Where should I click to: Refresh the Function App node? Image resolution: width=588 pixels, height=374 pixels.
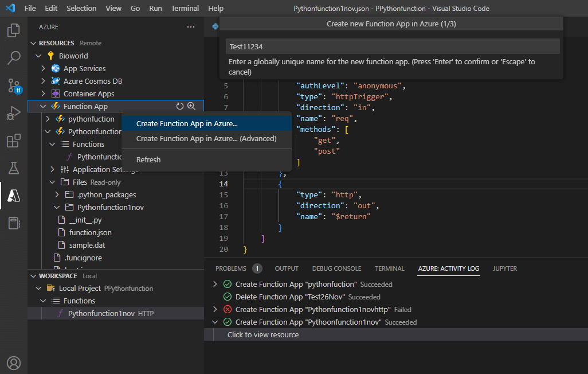[179, 106]
